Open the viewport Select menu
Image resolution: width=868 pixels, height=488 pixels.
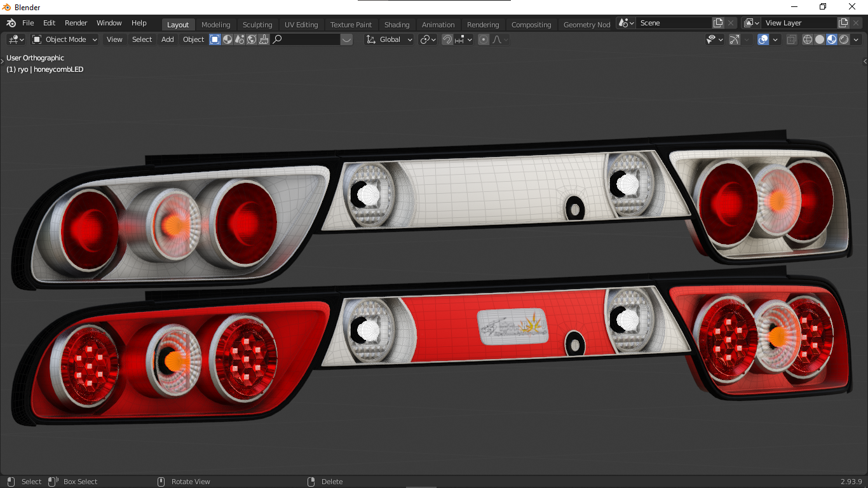tap(142, 39)
